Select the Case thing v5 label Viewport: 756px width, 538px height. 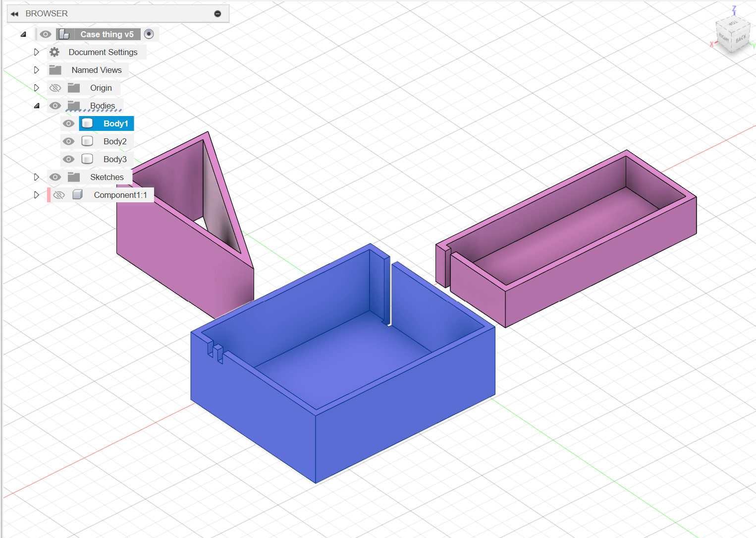click(107, 34)
